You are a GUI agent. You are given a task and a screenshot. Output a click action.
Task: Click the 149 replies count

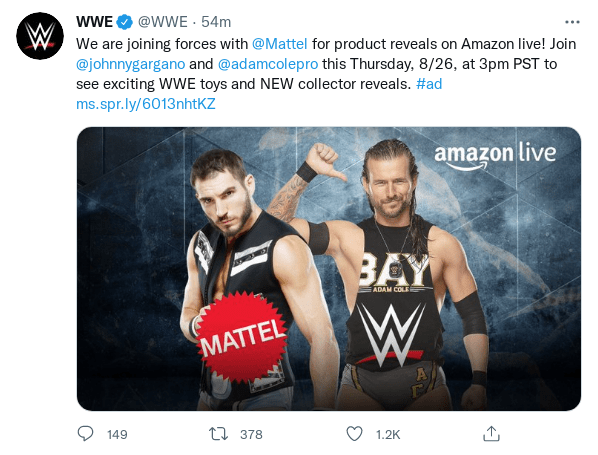[x=117, y=434]
